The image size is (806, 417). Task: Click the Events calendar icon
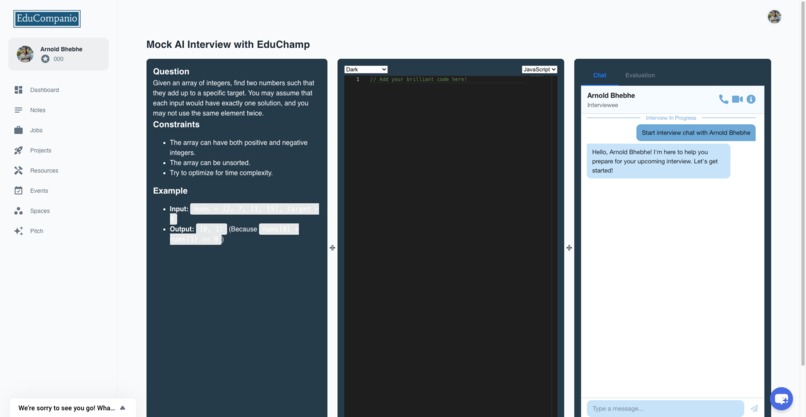point(19,190)
